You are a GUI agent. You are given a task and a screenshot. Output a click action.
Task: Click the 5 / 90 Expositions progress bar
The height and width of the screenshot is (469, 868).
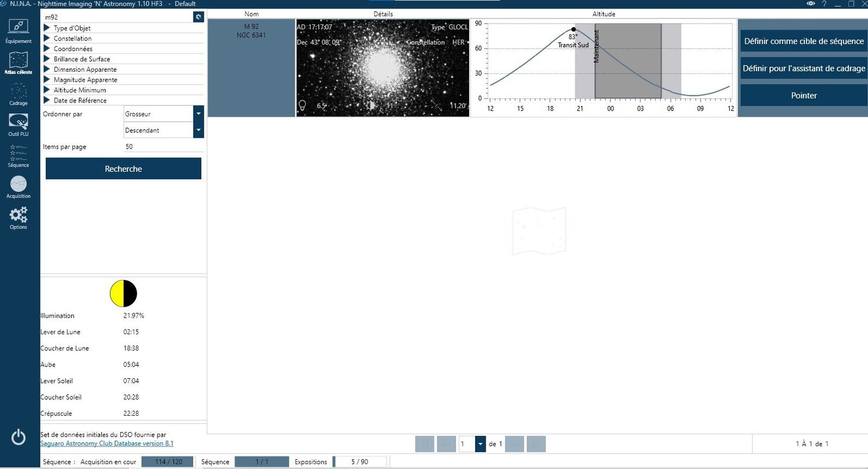[360, 461]
